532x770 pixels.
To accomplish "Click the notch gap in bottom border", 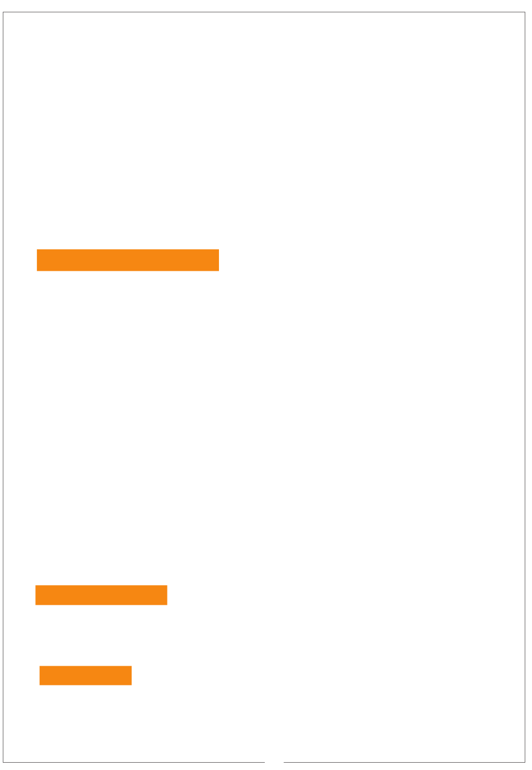I will coord(274,762).
